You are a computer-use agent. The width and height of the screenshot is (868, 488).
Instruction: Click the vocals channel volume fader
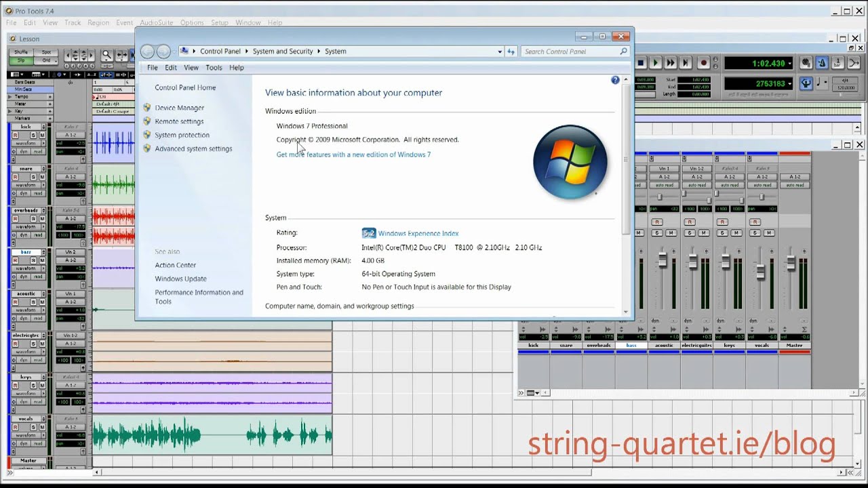(760, 271)
